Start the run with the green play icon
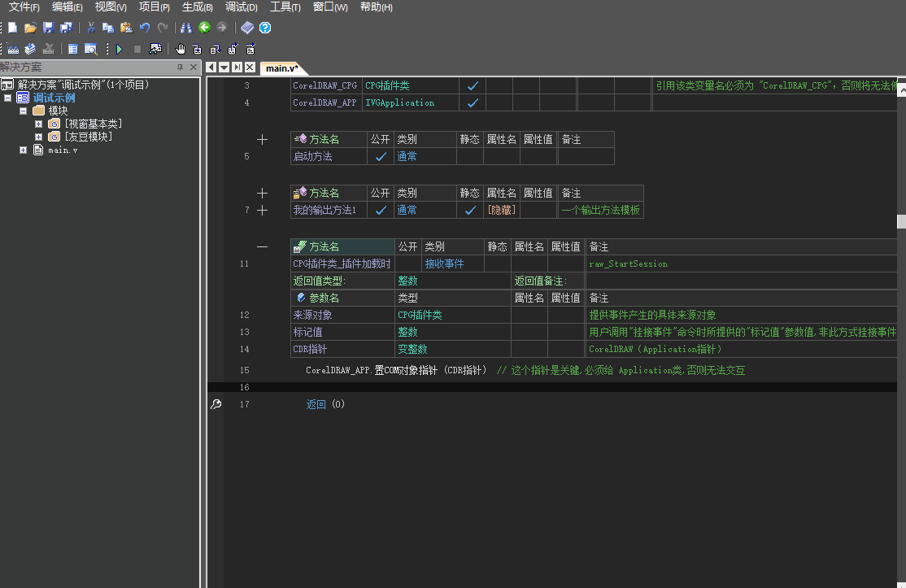906x588 pixels. [x=120, y=49]
